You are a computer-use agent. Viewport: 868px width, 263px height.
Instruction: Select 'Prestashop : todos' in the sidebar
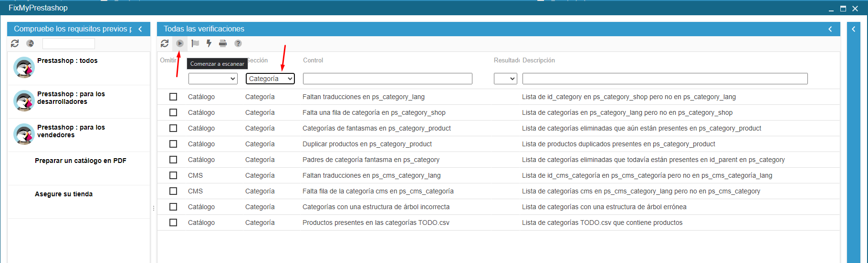pos(67,61)
